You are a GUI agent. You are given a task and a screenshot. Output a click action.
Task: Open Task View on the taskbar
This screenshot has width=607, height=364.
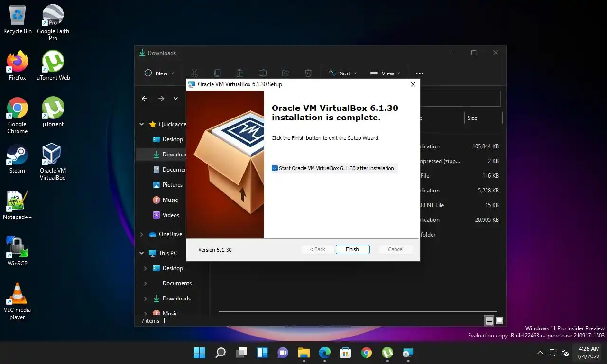[x=241, y=353]
